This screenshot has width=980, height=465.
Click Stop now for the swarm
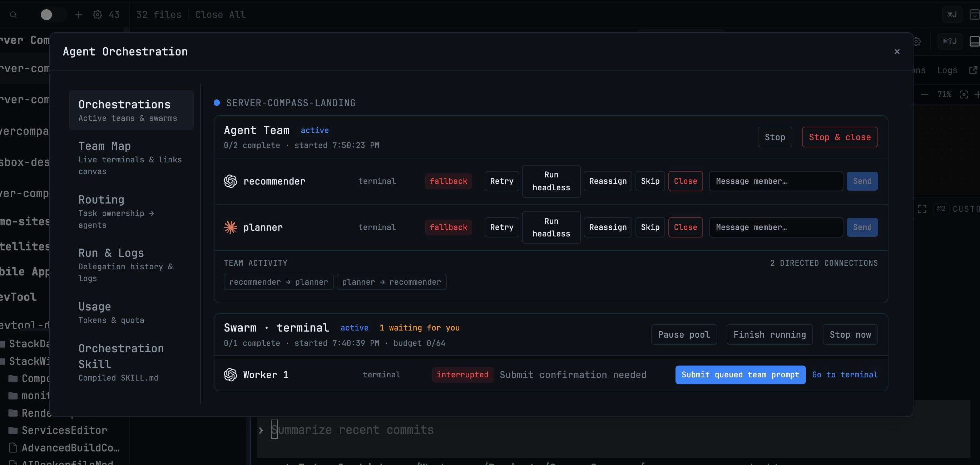click(850, 335)
